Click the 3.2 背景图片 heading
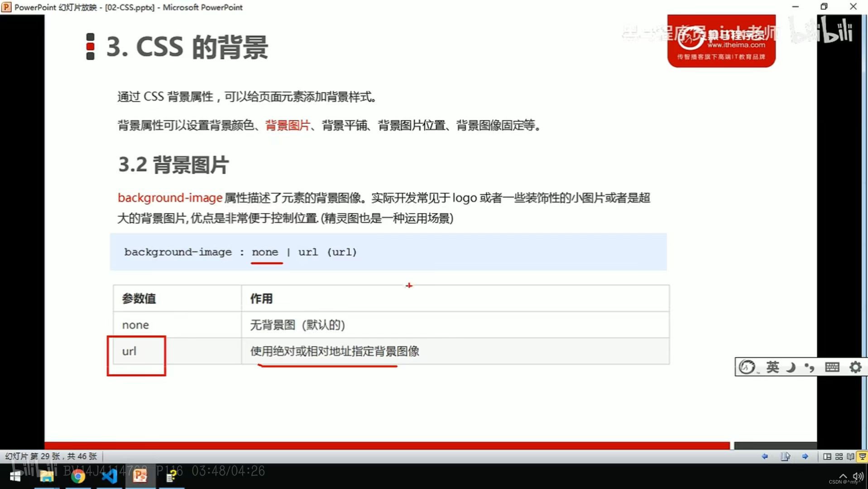 173,165
